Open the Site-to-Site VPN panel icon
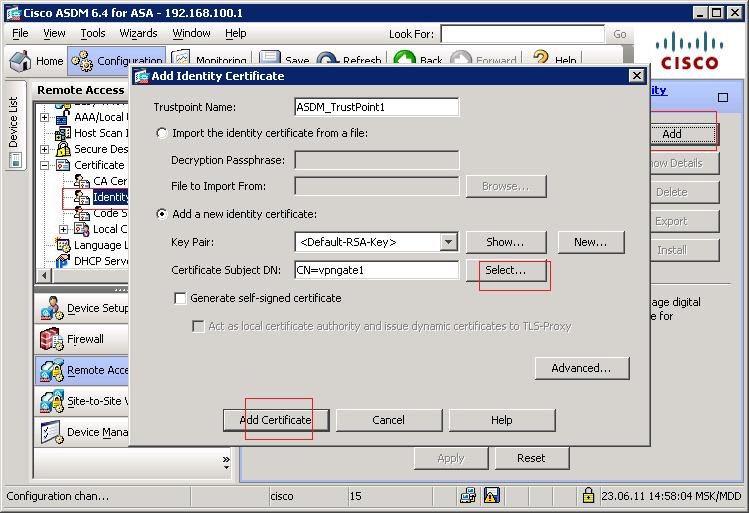 click(52, 401)
